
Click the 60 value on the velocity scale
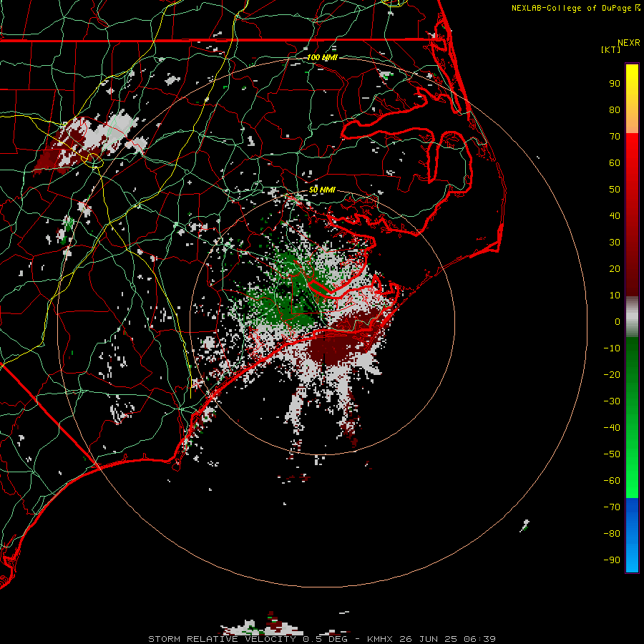[615, 162]
